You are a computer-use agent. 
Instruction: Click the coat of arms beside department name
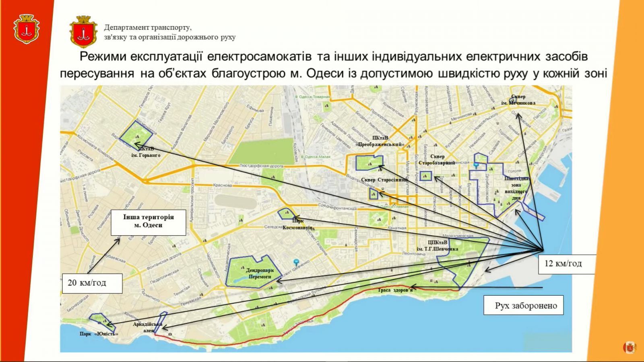pyautogui.click(x=84, y=32)
